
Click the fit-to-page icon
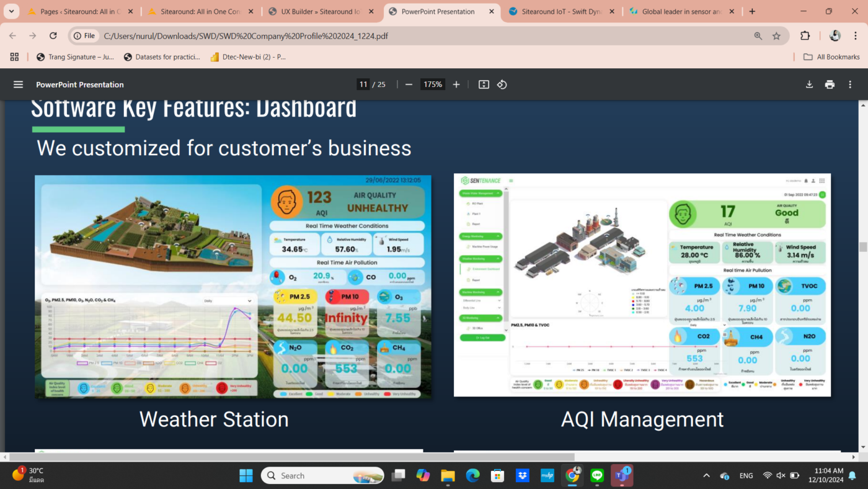pos(483,84)
